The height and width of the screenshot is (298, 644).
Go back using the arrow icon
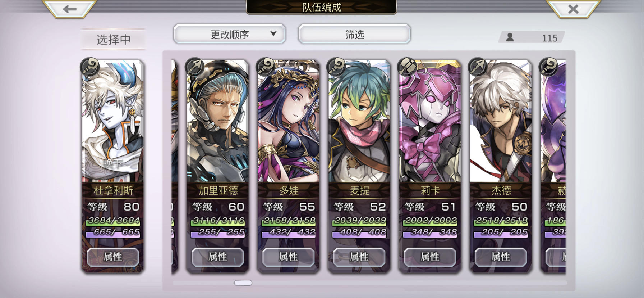[69, 9]
